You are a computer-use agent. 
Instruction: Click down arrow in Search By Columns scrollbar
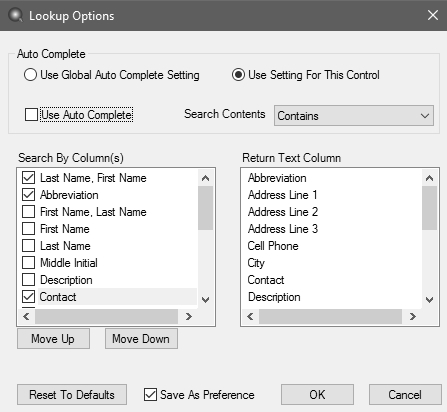pos(206,300)
